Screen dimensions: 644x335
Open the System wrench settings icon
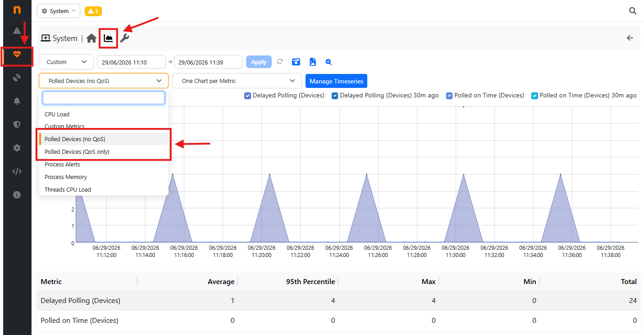click(x=125, y=38)
